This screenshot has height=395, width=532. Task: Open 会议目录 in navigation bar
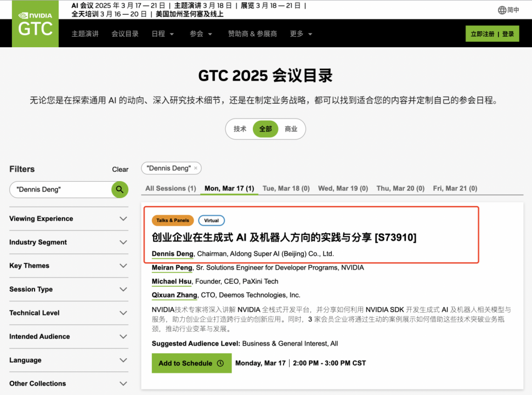125,34
